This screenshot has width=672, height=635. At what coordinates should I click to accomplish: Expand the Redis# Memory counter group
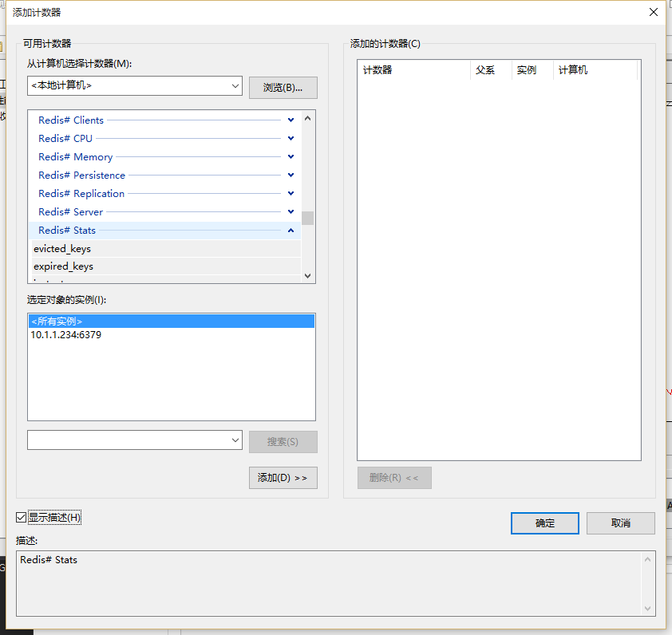[291, 157]
